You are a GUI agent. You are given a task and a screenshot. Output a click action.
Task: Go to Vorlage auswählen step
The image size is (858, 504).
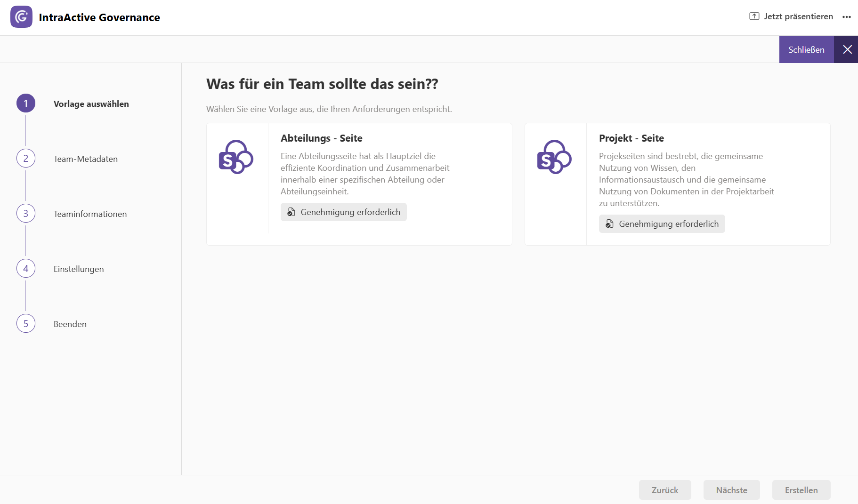tap(91, 104)
